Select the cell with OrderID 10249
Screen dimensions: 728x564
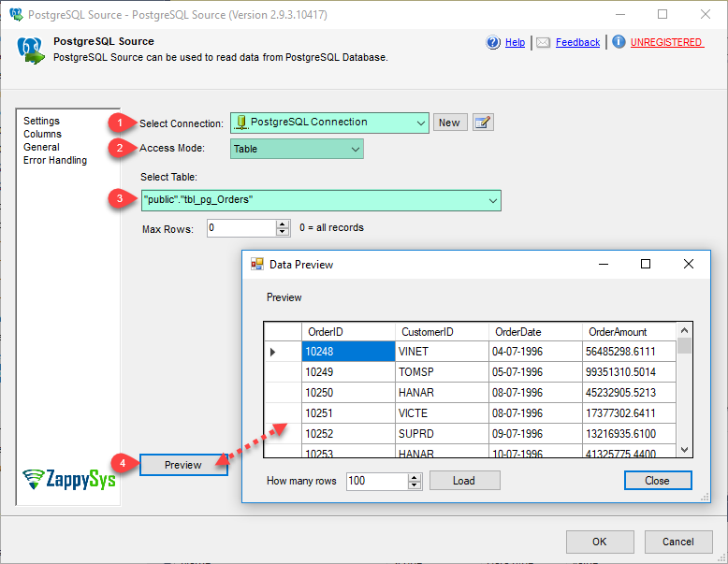348,372
